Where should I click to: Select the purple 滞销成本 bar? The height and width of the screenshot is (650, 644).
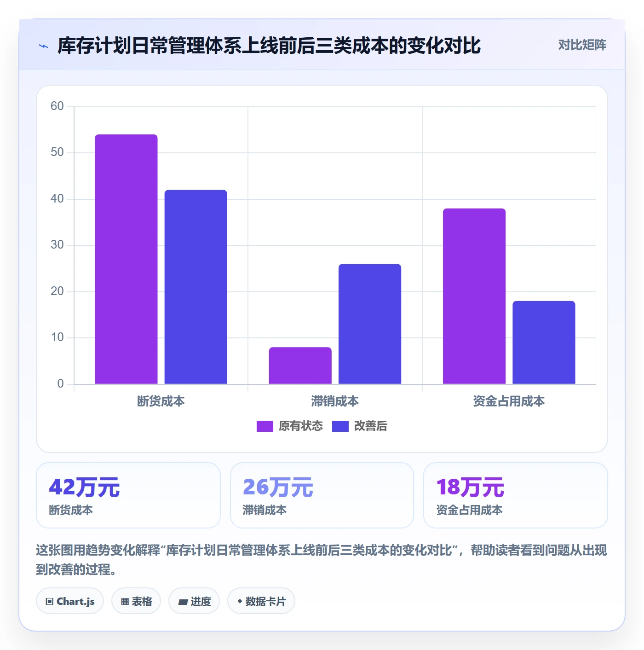click(x=300, y=366)
